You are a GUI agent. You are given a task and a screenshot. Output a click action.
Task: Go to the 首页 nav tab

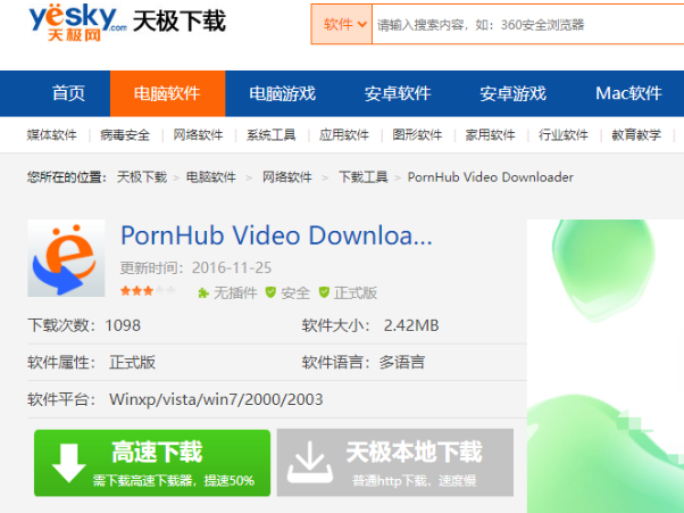point(68,93)
